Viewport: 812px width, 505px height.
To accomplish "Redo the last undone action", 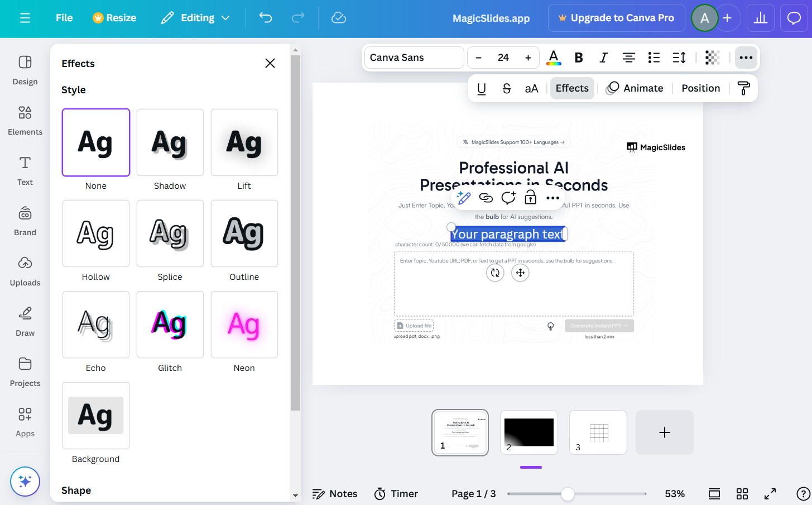I will tap(298, 18).
